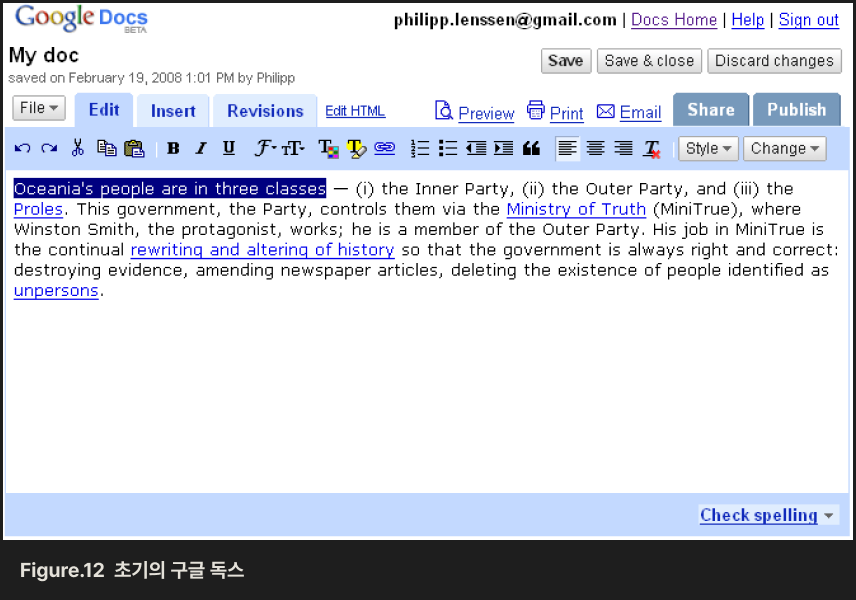The width and height of the screenshot is (856, 600).
Task: Open the font size picker
Action: point(293,148)
